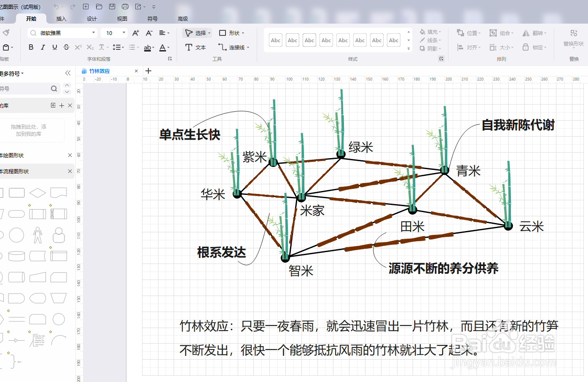Click the 对齐 (Align) icon

pyautogui.click(x=468, y=47)
